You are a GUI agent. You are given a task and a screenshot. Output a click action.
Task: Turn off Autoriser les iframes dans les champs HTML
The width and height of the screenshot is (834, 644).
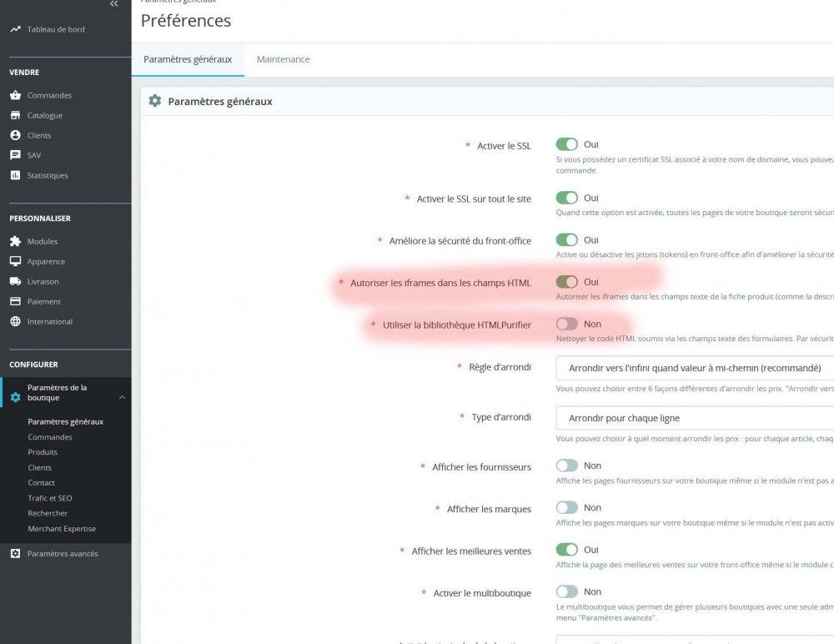click(x=566, y=282)
